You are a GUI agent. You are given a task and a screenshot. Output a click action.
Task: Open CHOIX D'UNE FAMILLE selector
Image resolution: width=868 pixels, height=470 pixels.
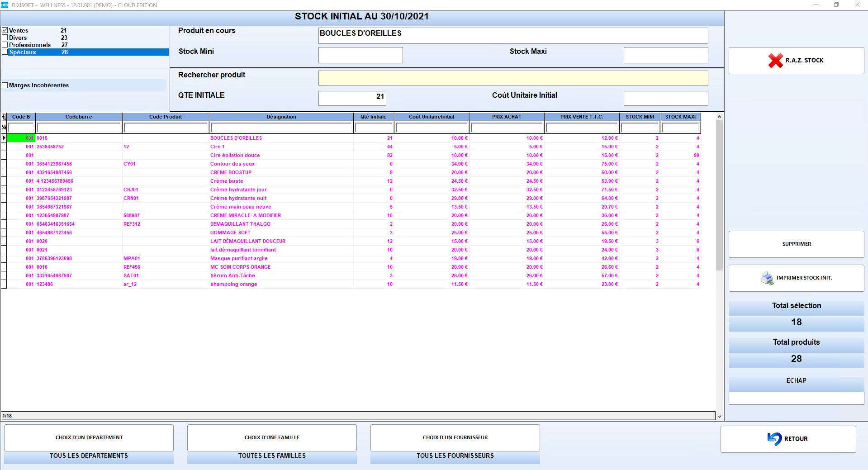[x=272, y=437]
